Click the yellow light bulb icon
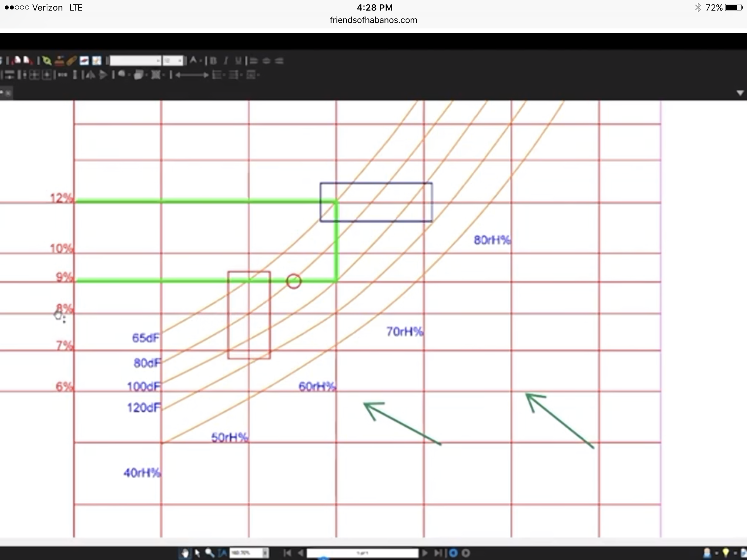The height and width of the screenshot is (560, 747). tap(726, 553)
